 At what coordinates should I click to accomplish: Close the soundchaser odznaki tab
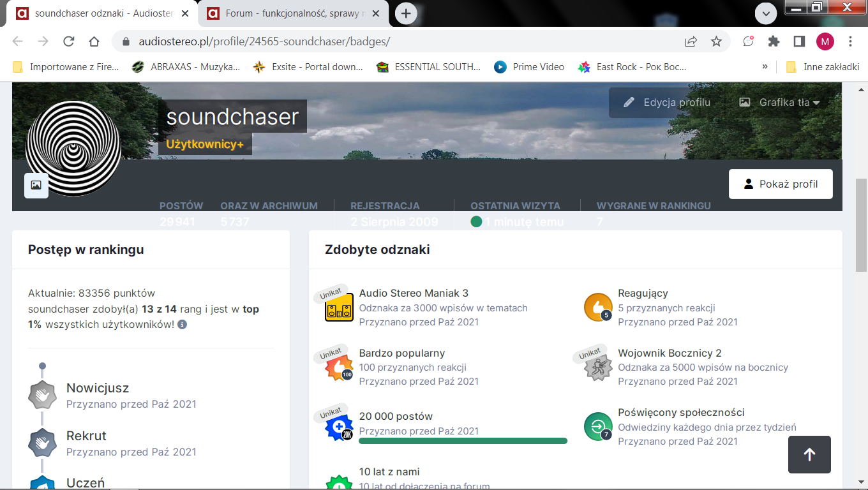click(x=185, y=13)
